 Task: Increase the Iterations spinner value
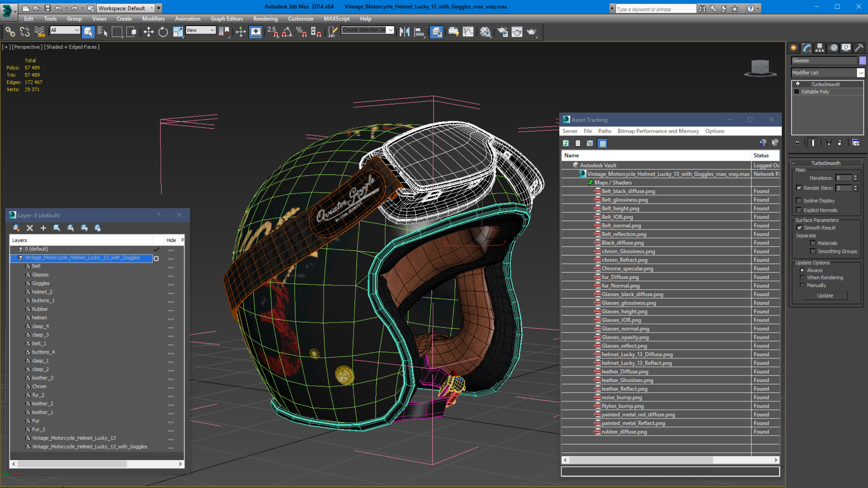point(855,176)
